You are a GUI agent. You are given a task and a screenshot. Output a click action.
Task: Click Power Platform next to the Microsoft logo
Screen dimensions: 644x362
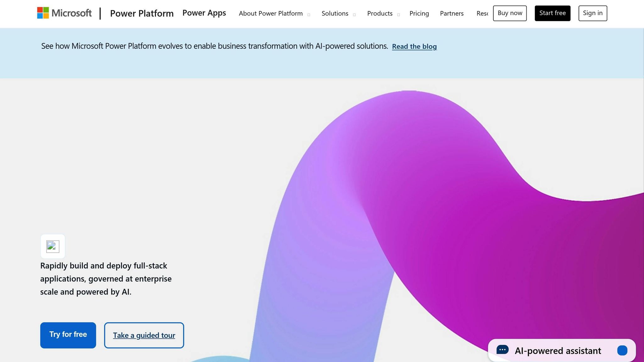[x=142, y=13]
